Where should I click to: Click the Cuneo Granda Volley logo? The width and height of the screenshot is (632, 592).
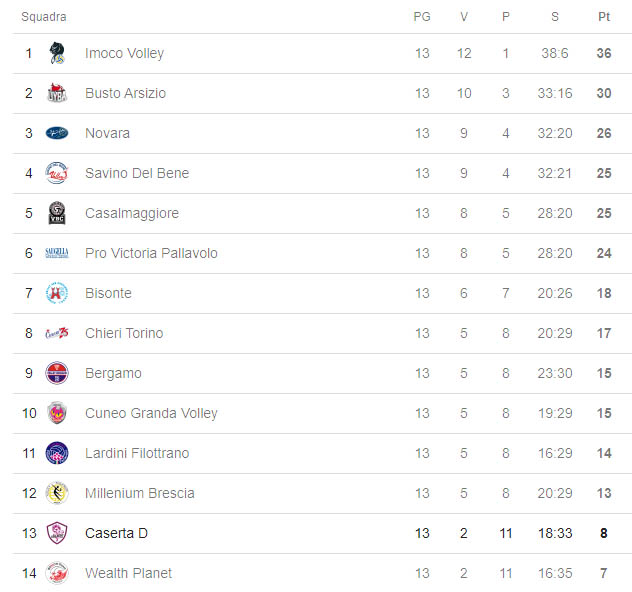coord(57,413)
